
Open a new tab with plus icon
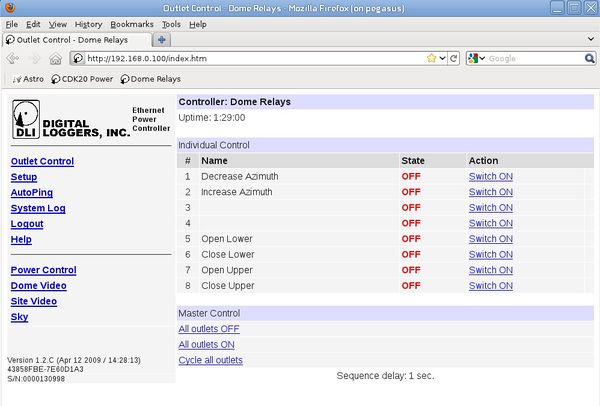(161, 40)
